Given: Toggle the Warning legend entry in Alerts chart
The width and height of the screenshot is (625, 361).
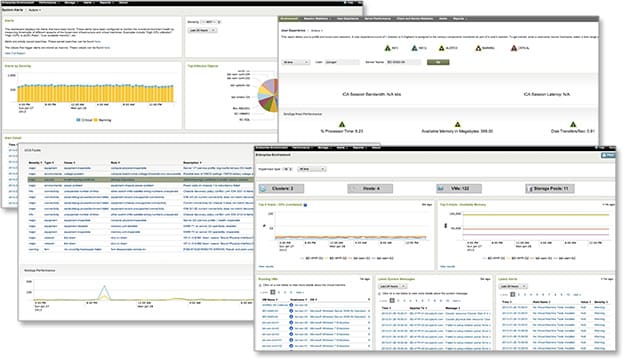Looking at the screenshot, I should 102,120.
